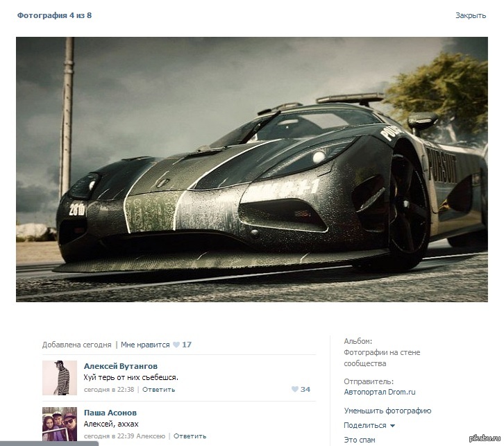504x446 pixels.
Task: Open Паша Асонов's avatar picture
Action: 60,423
